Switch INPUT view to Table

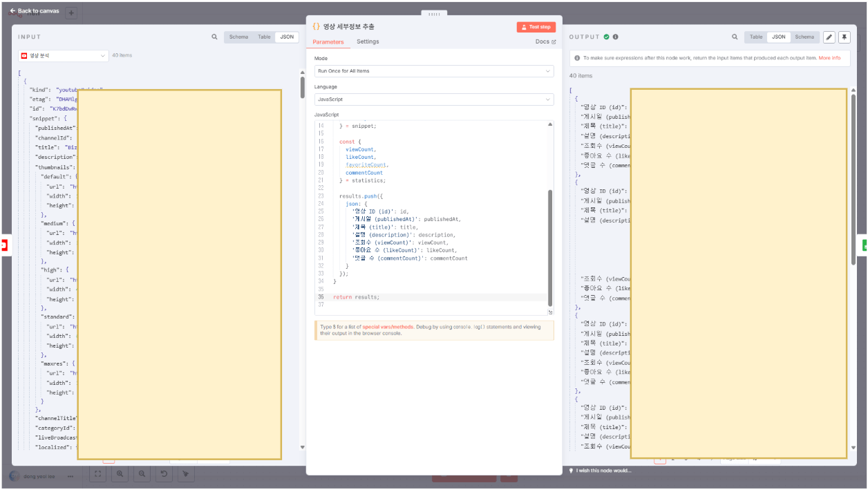coord(264,37)
